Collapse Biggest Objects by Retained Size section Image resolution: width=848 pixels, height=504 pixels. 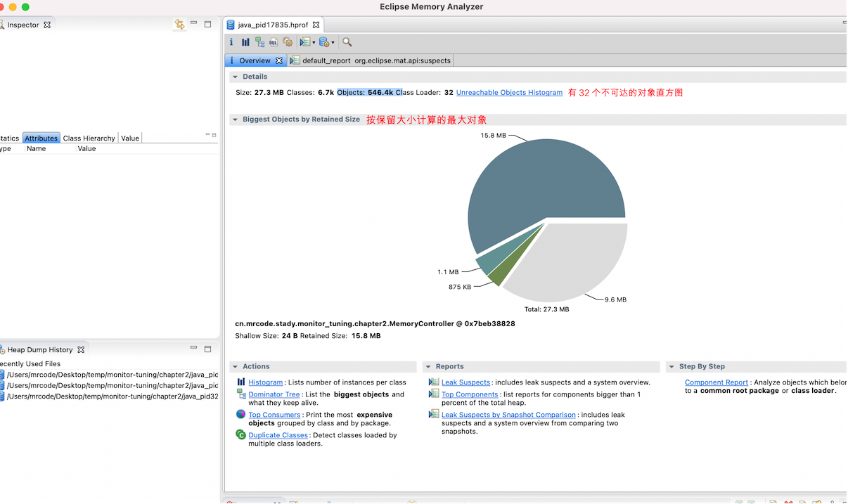pos(235,119)
